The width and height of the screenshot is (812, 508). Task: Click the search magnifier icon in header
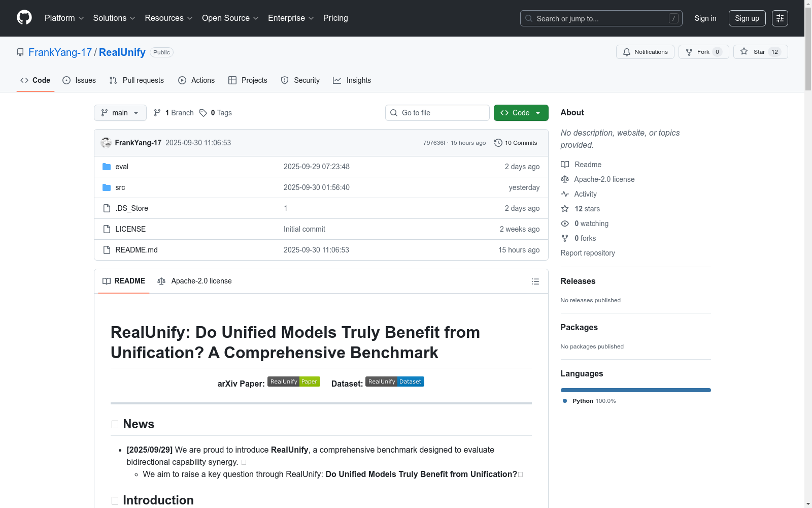pos(529,18)
